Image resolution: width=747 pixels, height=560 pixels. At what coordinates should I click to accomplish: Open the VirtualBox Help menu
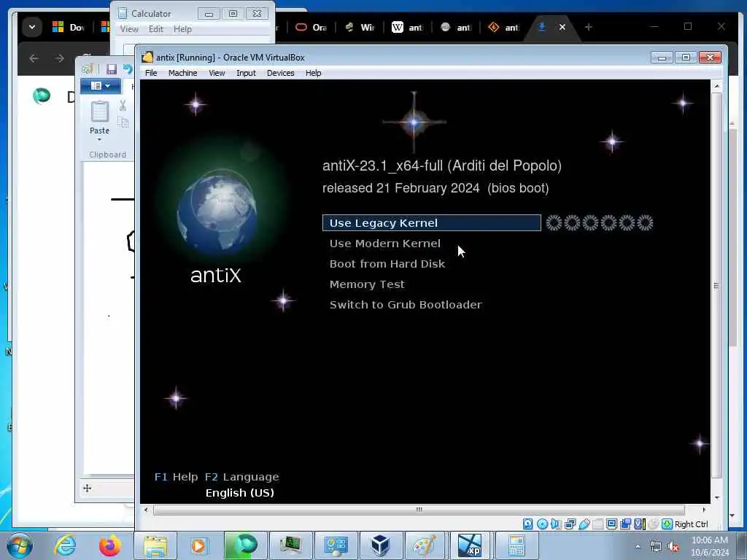coord(314,73)
